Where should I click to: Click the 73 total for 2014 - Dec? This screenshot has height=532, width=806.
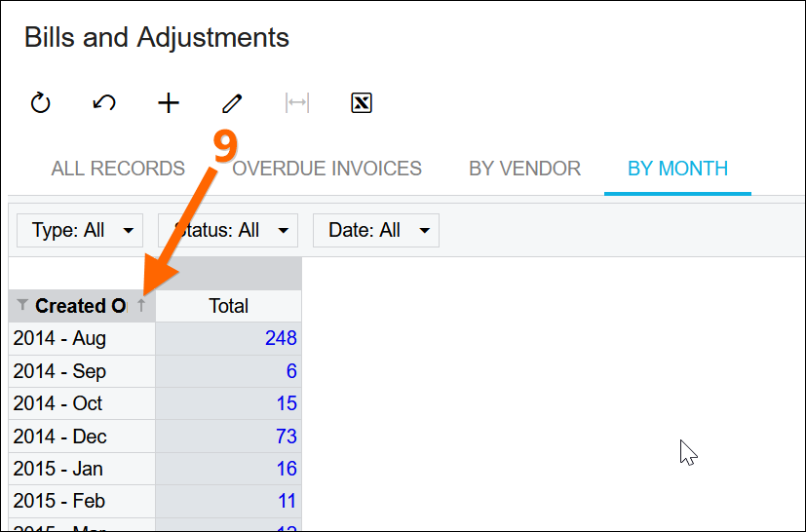[286, 437]
